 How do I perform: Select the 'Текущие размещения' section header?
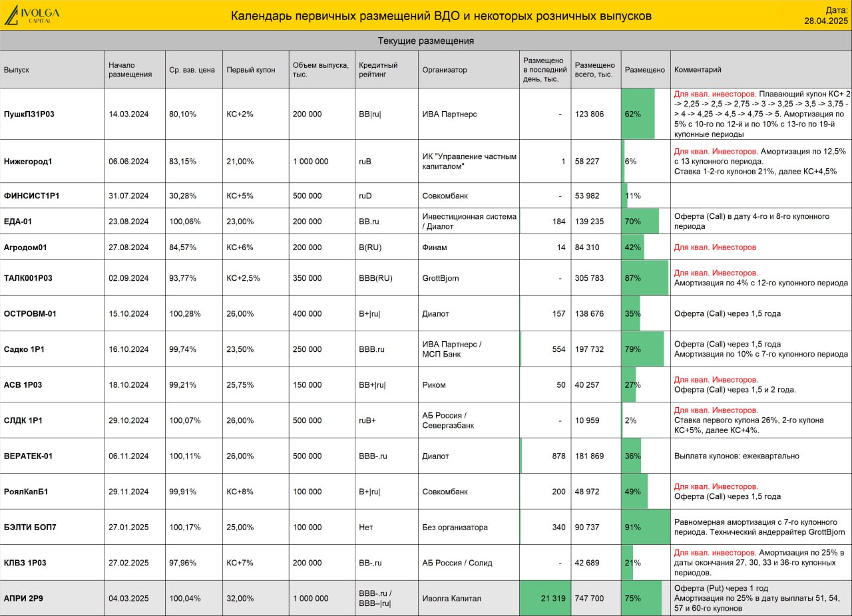(425, 41)
